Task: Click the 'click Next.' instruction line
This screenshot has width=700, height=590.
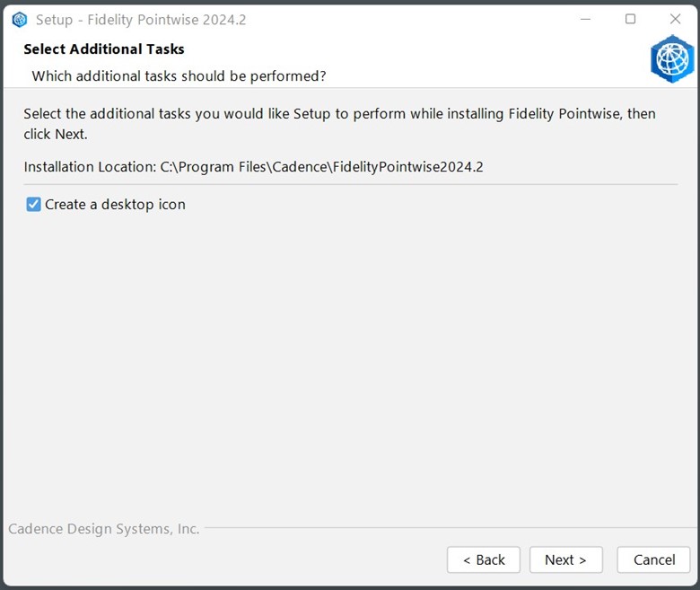Action: coord(56,134)
